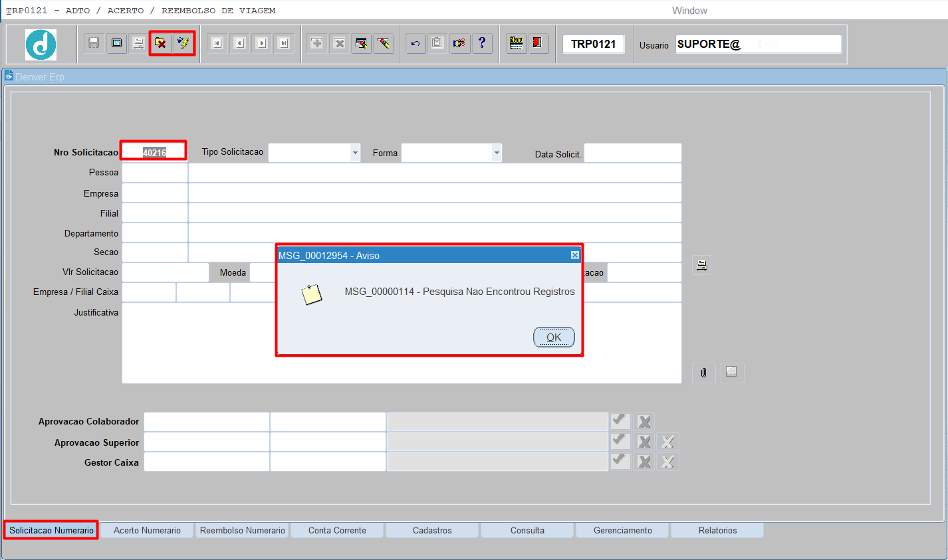This screenshot has height=560, width=948.
Task: Click the execute query lightning icon
Action: point(183,43)
